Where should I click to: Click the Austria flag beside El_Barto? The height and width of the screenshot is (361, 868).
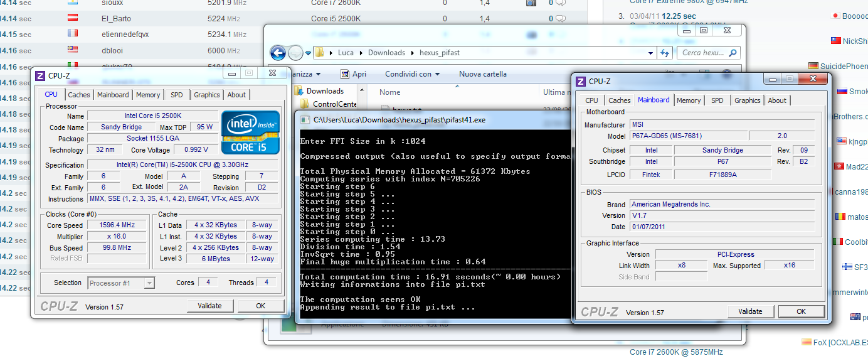point(72,19)
